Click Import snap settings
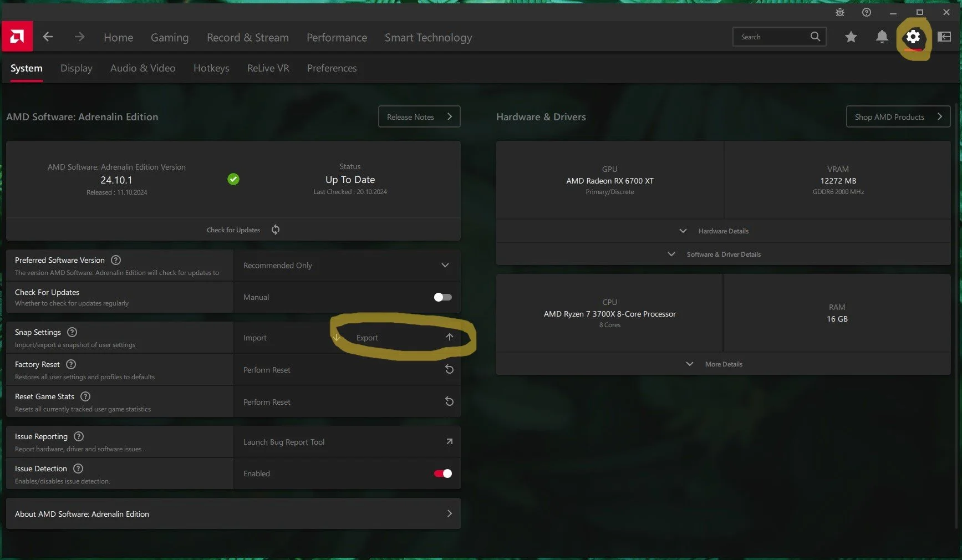 pyautogui.click(x=292, y=337)
